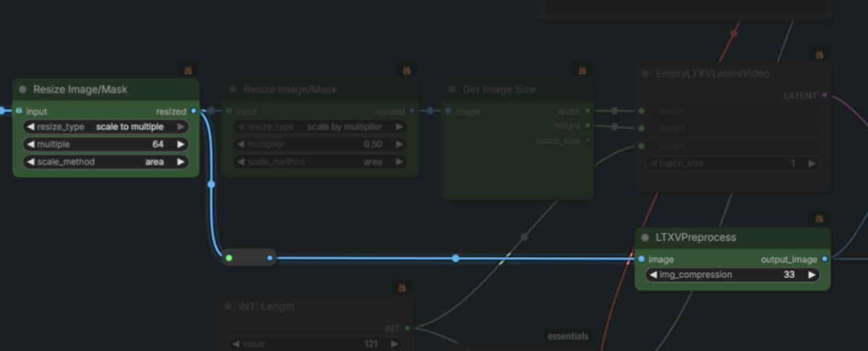This screenshot has width=868, height=351.
Task: Click the badge icon above LTXVPreprocess node
Action: point(819,219)
